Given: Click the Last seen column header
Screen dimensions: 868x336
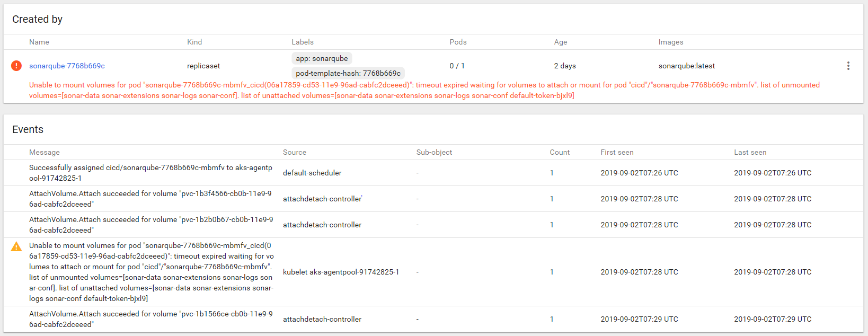Looking at the screenshot, I should click(x=750, y=152).
